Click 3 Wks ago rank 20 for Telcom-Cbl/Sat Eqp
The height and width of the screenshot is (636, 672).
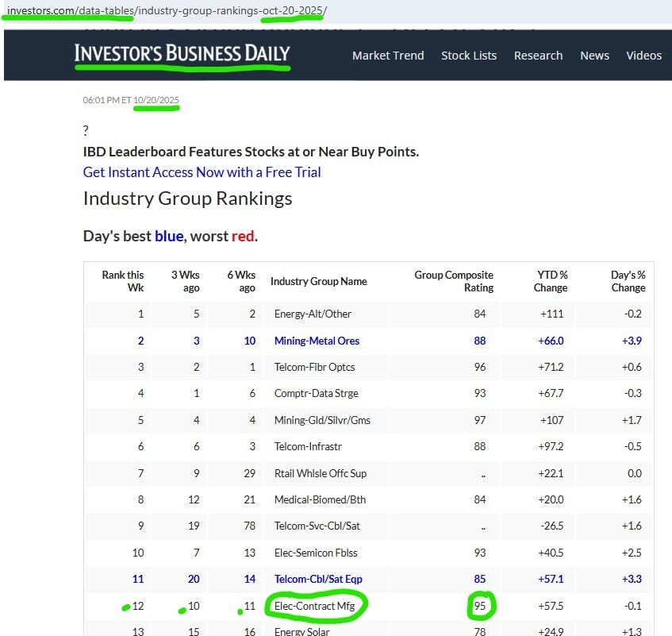194,579
